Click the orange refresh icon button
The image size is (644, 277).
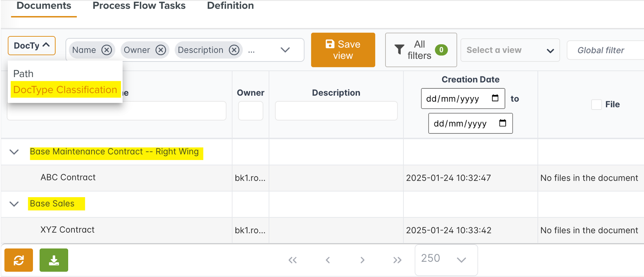pos(18,260)
